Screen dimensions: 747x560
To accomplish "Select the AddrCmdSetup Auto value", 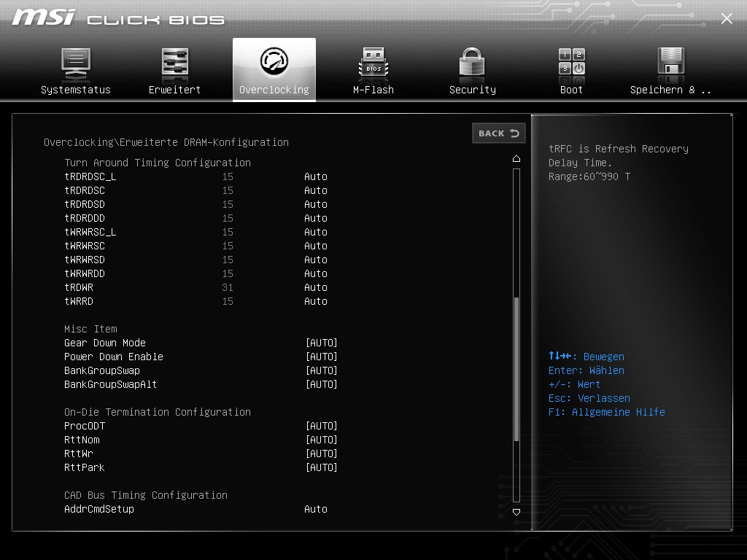I will click(316, 509).
